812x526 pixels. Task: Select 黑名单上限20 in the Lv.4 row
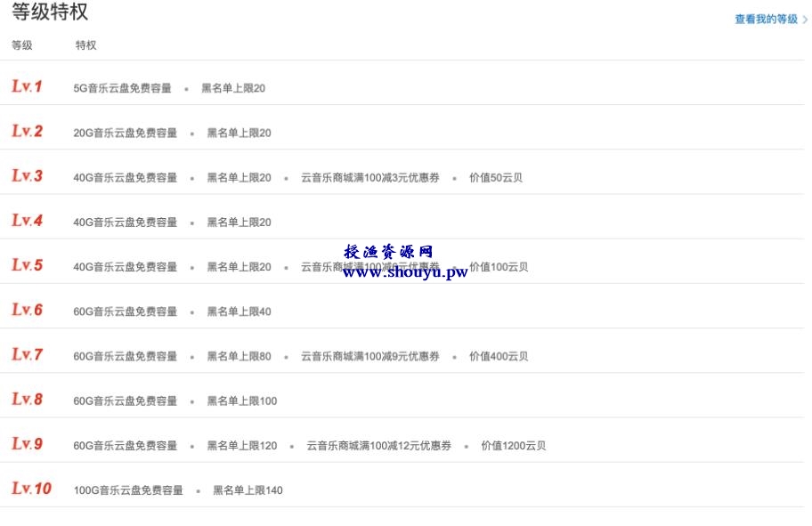click(239, 223)
